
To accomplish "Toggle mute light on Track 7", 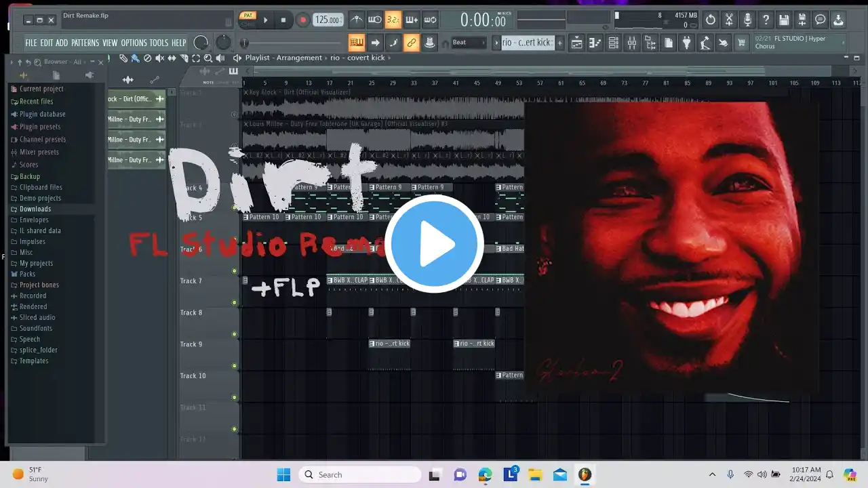I will (235, 302).
